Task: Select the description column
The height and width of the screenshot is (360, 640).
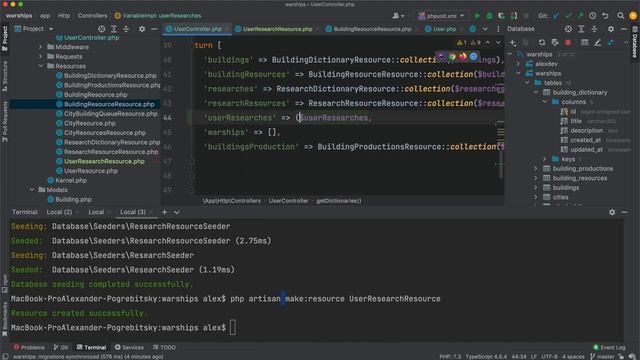Action: 587,131
